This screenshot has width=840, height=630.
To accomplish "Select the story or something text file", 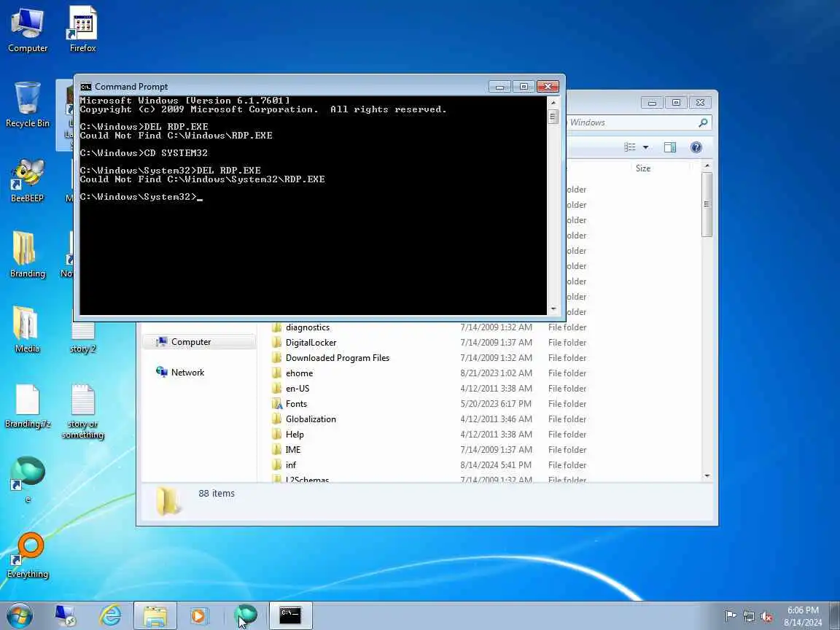I will (x=82, y=411).
